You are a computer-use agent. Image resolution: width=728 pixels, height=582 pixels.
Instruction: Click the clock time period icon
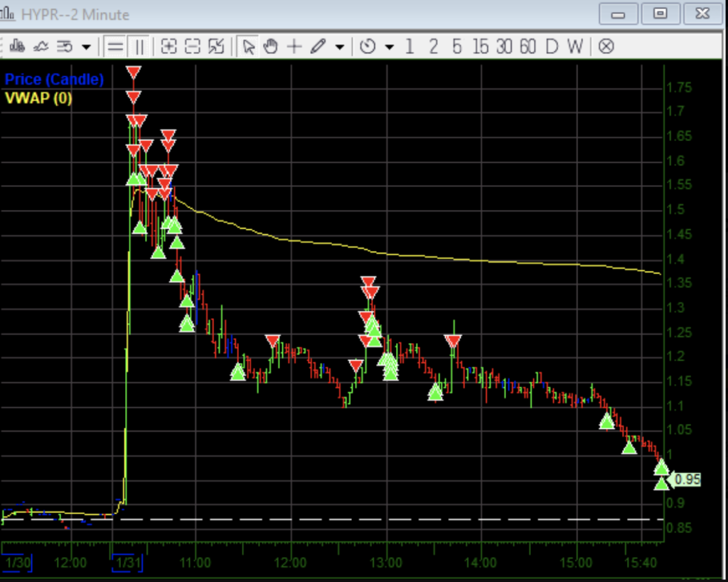tap(368, 46)
